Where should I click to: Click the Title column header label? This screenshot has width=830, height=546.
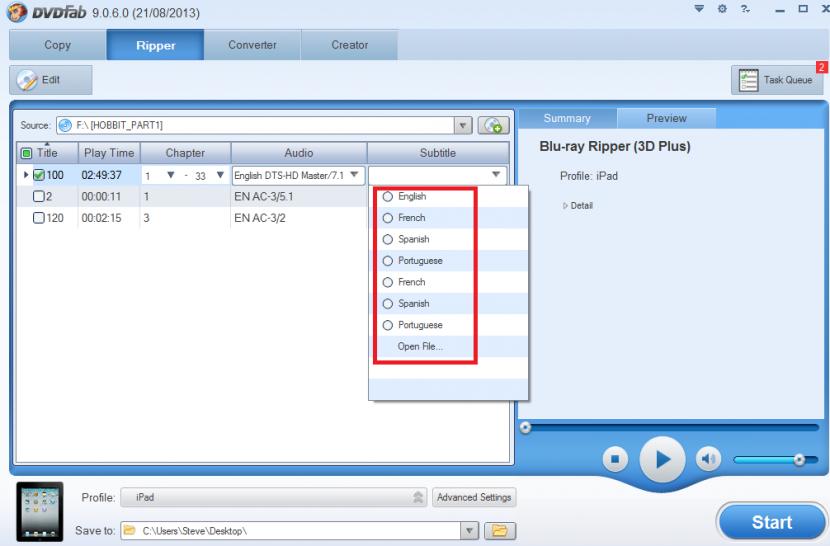point(47,153)
